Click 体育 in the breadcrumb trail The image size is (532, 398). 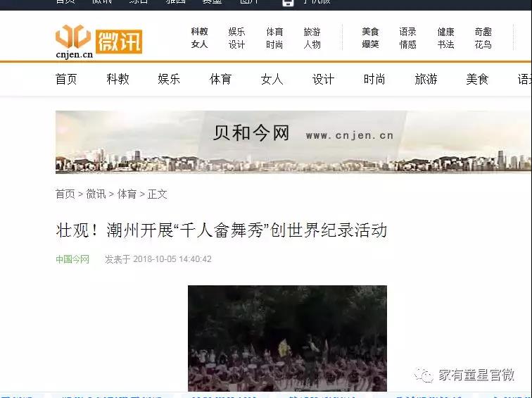127,194
